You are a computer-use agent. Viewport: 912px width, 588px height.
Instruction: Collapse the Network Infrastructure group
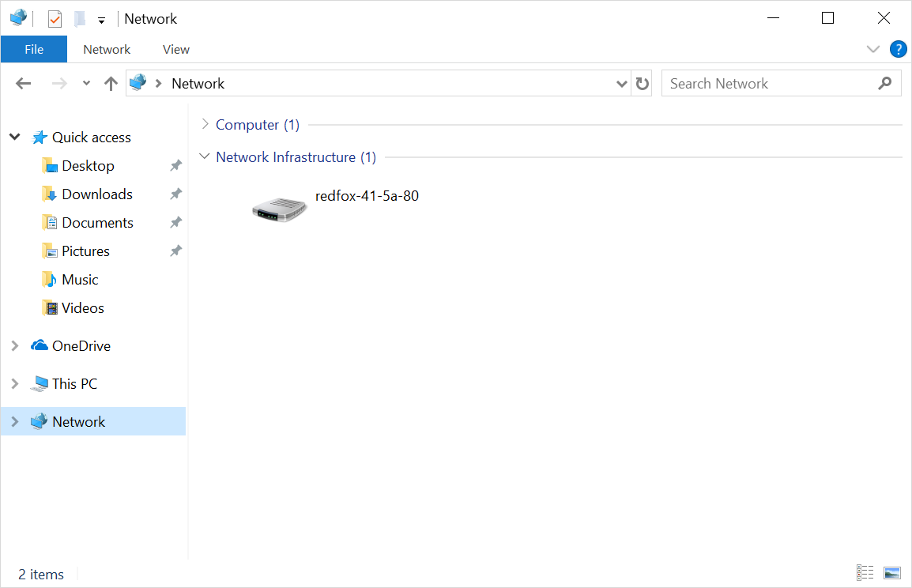[204, 156]
